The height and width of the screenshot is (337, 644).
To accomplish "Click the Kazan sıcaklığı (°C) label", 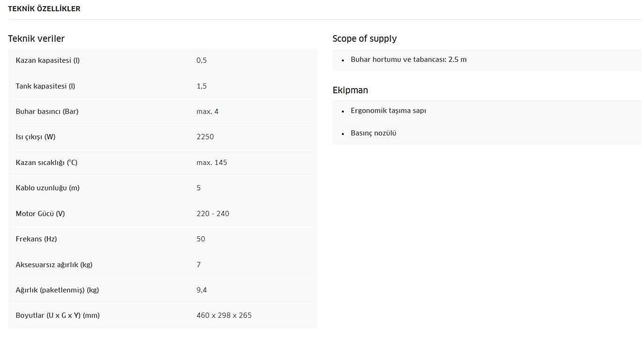I will pos(46,163).
